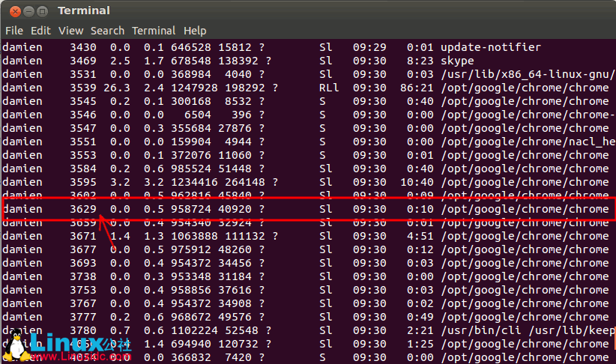Click the 'skype' process name
This screenshot has width=616, height=364.
pos(457,61)
